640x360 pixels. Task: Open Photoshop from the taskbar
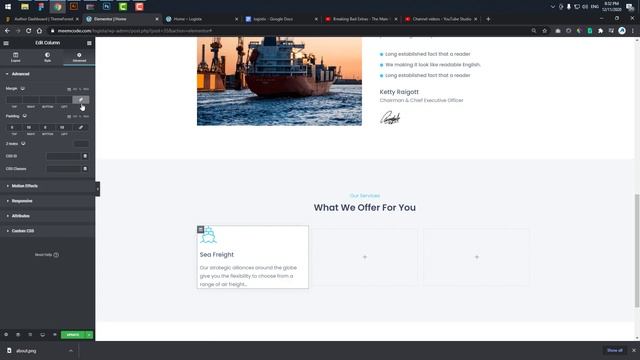(x=107, y=7)
